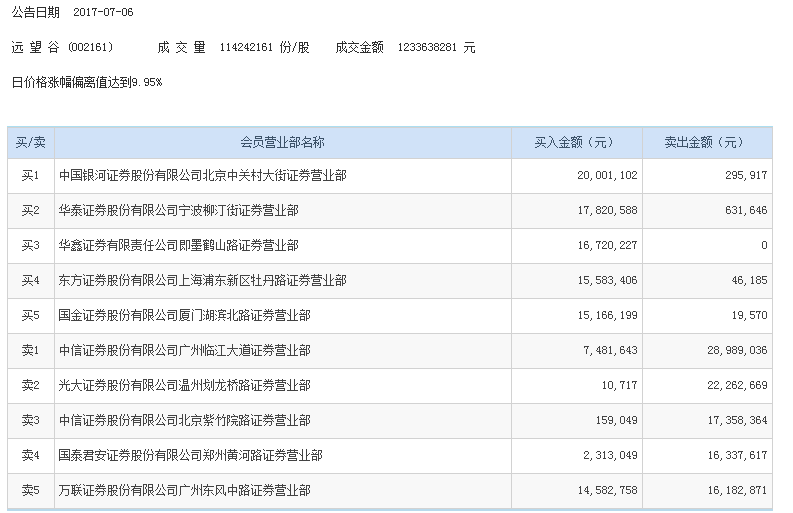This screenshot has width=793, height=513.
Task: Select the 卖5 row label
Action: click(30, 490)
